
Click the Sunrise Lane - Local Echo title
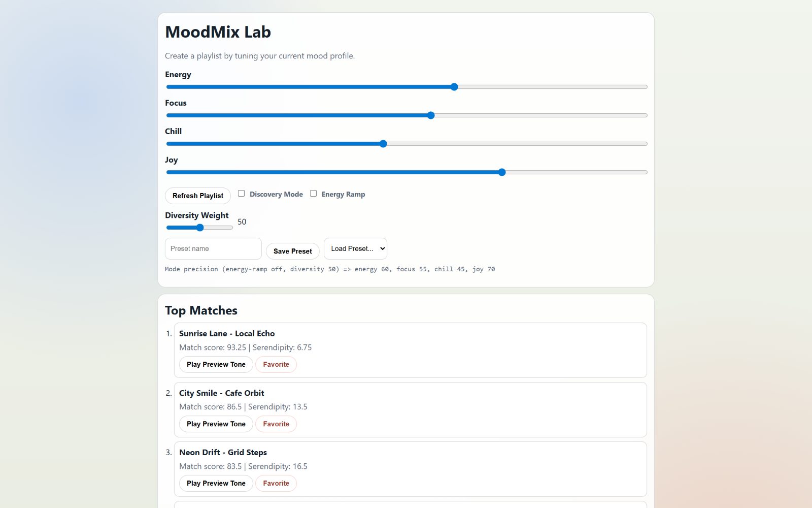pos(227,334)
